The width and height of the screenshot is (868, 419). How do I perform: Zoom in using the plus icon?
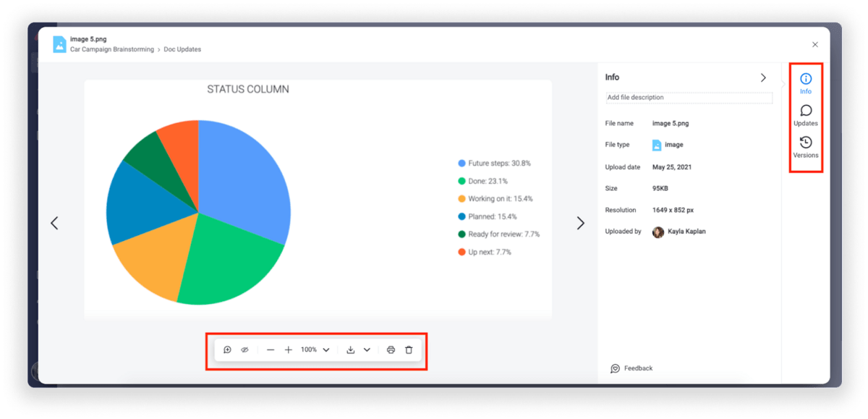click(x=289, y=350)
